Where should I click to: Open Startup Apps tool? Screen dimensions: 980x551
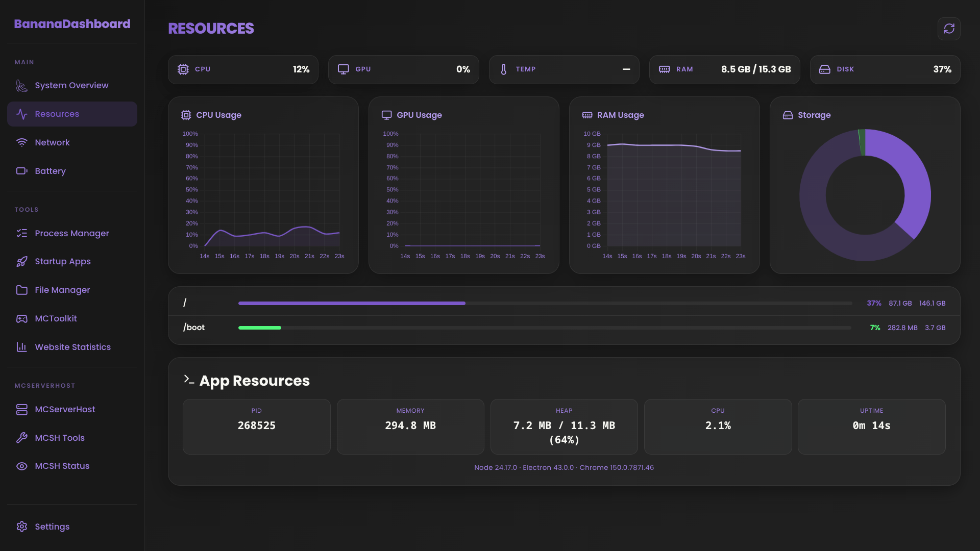coord(72,262)
